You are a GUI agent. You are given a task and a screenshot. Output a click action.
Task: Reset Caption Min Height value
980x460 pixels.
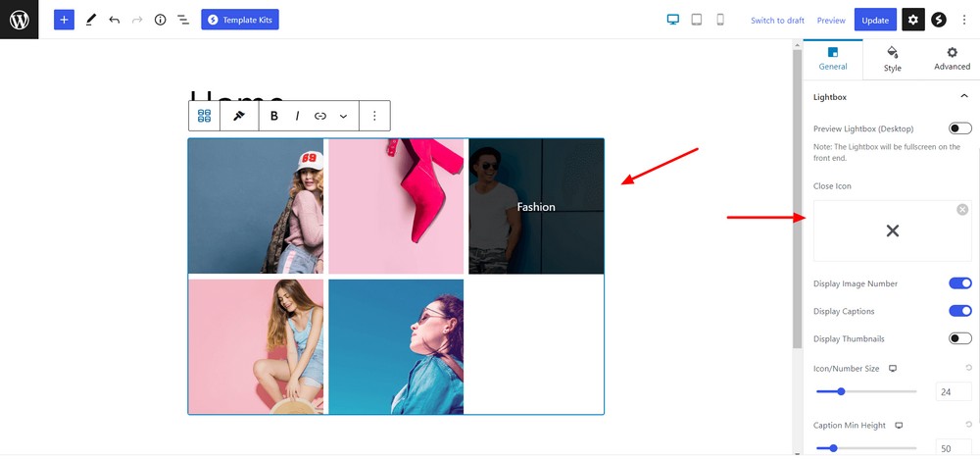click(x=968, y=425)
